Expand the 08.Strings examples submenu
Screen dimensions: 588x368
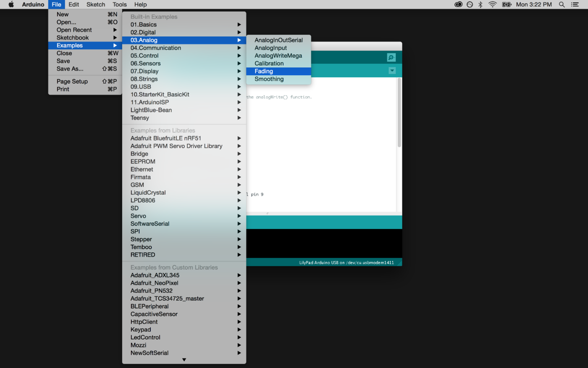tap(184, 79)
